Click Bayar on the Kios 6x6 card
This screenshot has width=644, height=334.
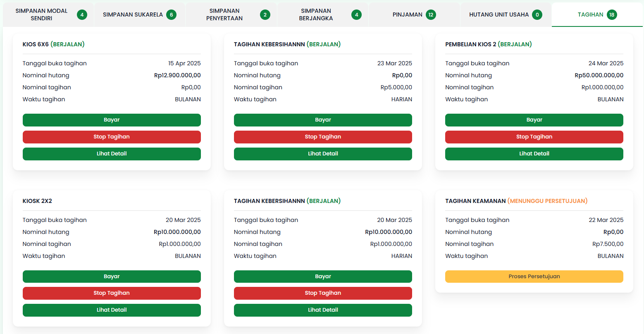tap(112, 120)
